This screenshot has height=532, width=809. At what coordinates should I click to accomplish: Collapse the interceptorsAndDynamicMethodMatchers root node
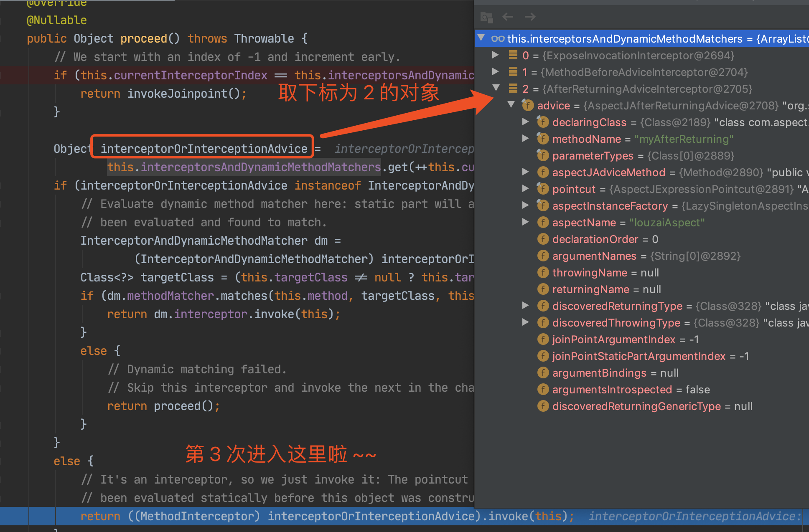pyautogui.click(x=481, y=38)
